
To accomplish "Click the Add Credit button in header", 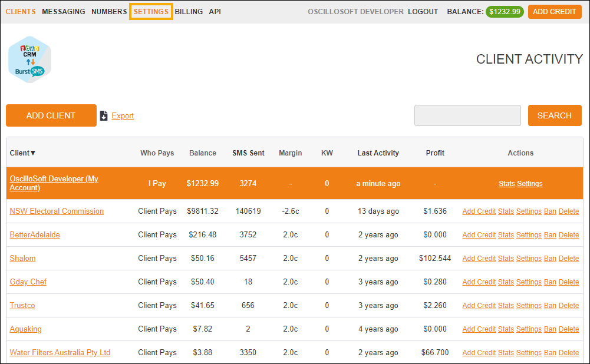I will (x=554, y=12).
